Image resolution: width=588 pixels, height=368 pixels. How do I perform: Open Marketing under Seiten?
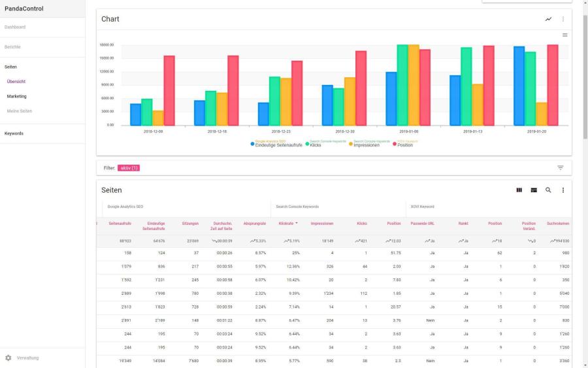click(x=17, y=96)
